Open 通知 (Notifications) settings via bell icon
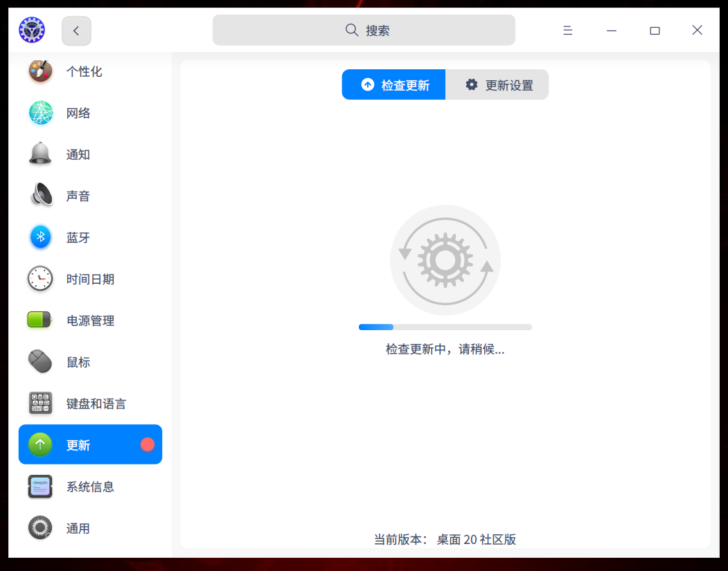Screen dimensions: 728x571 coord(39,154)
